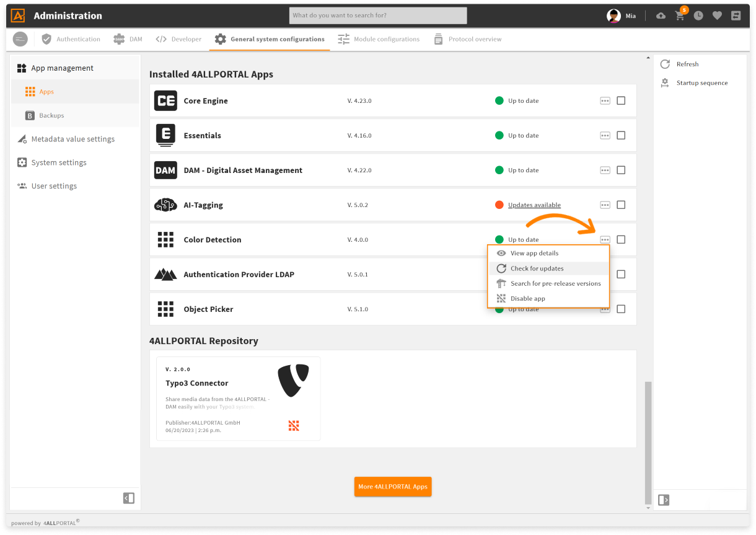Click the round menu button beside Authentication

click(x=20, y=39)
